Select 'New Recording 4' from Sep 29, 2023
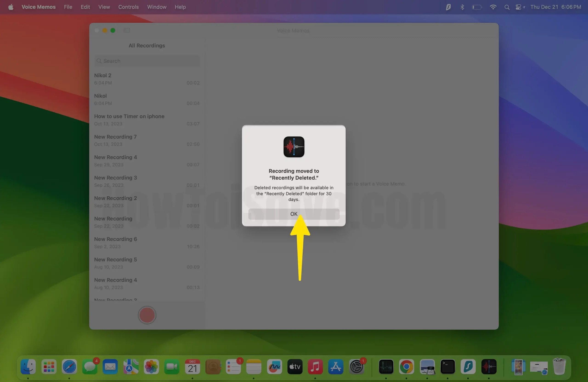The height and width of the screenshot is (382, 588). (147, 161)
